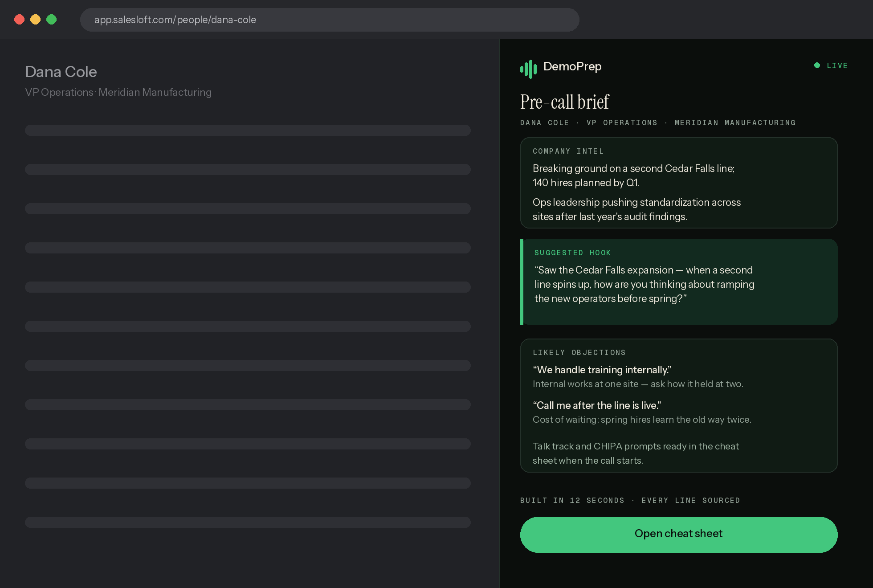The width and height of the screenshot is (873, 588).
Task: Click the "Call me after the line is live." objection
Action: (597, 405)
